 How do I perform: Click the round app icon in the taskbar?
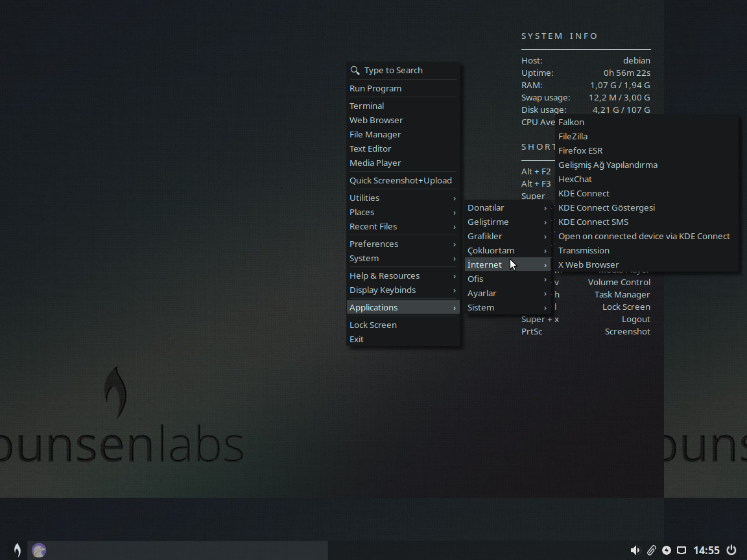(x=39, y=550)
